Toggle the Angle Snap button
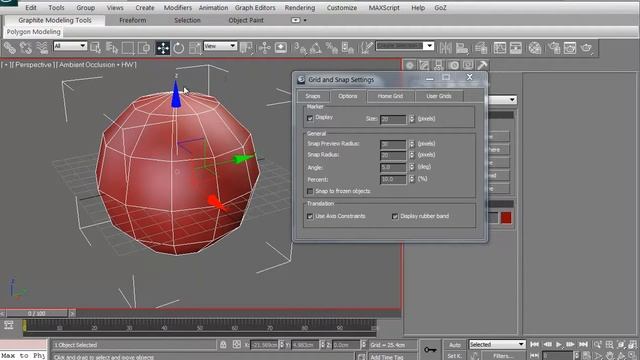 (x=316, y=49)
